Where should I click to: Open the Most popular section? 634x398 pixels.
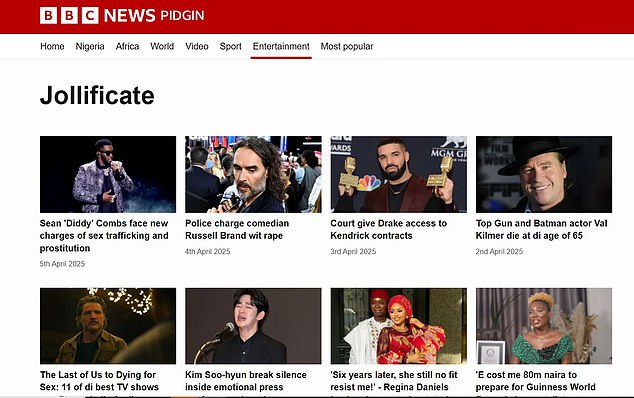(x=347, y=47)
